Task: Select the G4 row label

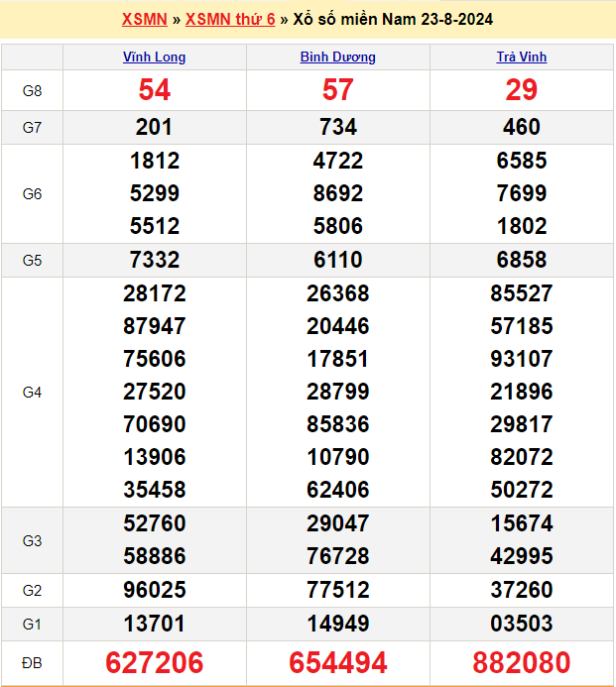Action: click(32, 392)
